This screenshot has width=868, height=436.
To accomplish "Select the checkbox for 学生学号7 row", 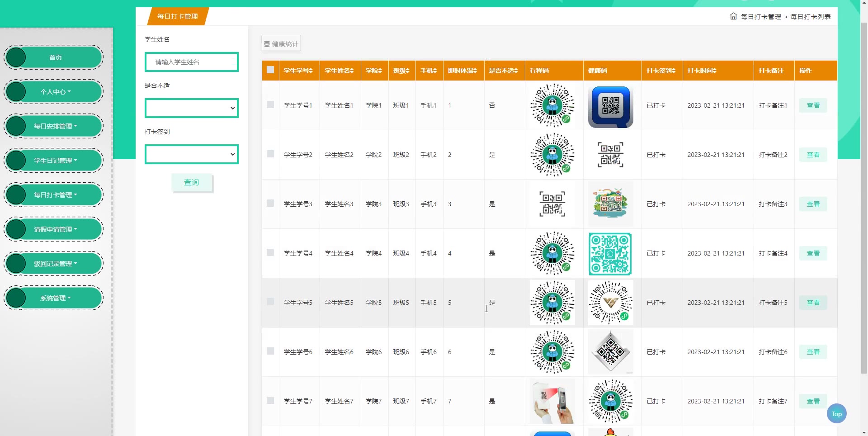I will [x=270, y=400].
